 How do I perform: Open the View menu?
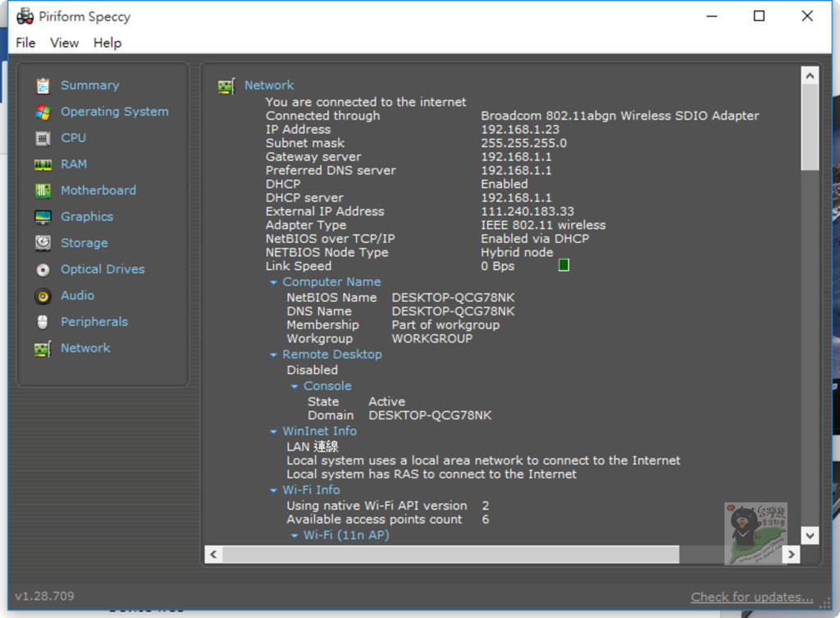click(x=64, y=43)
